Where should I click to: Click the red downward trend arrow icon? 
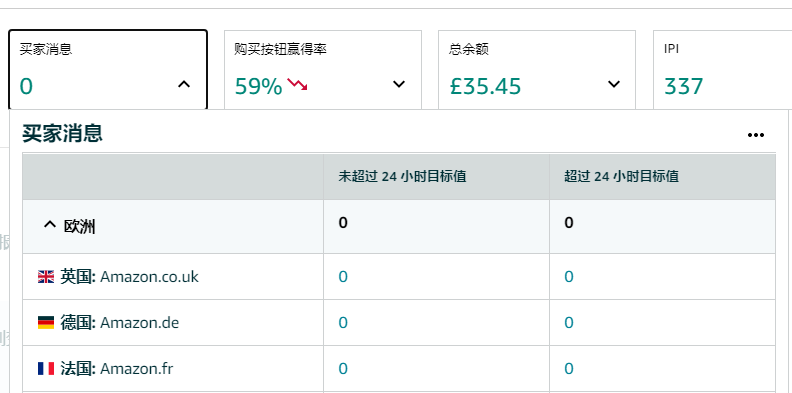[x=298, y=84]
